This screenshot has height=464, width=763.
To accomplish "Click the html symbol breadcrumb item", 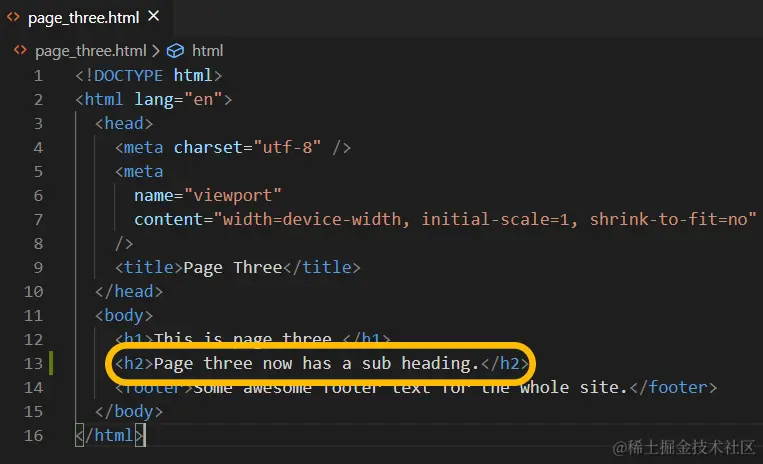I will pos(207,51).
